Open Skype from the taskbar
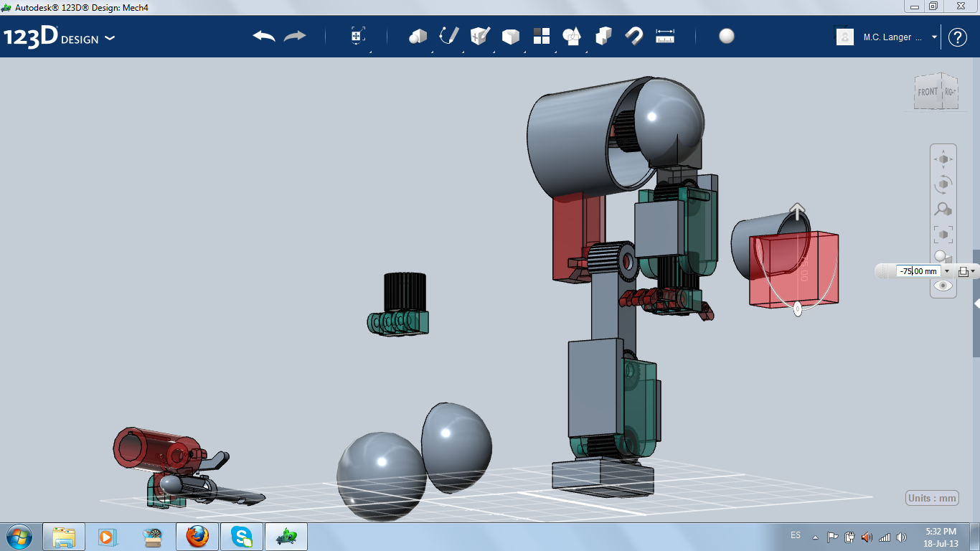The width and height of the screenshot is (980, 551). pyautogui.click(x=242, y=537)
